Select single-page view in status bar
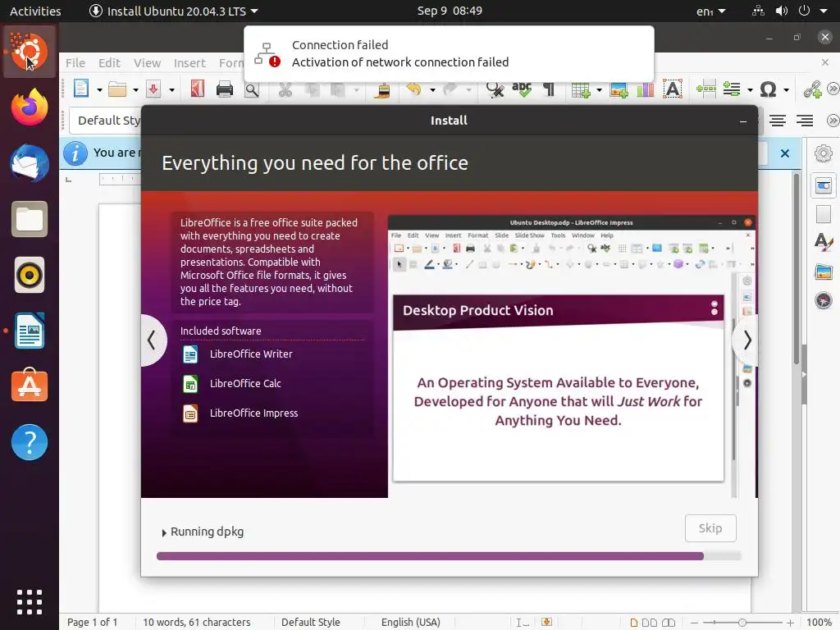Viewport: 840px width, 630px height. [x=634, y=622]
